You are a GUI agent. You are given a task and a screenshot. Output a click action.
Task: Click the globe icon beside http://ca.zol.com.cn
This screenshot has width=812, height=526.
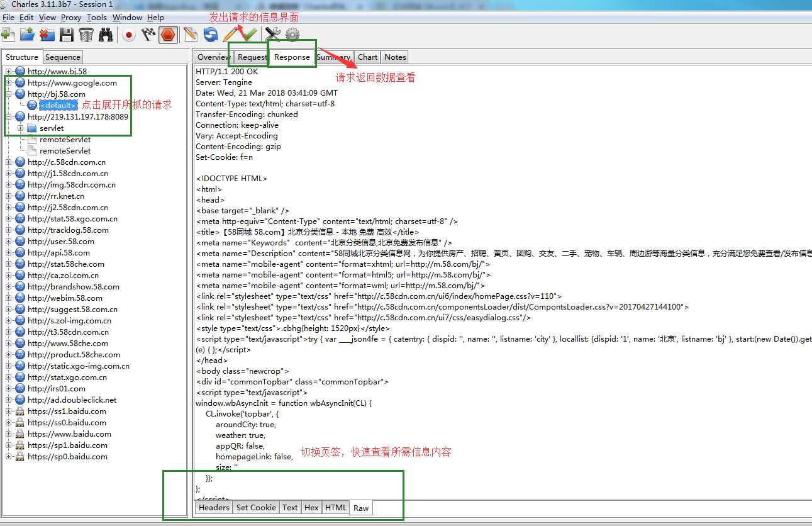20,276
